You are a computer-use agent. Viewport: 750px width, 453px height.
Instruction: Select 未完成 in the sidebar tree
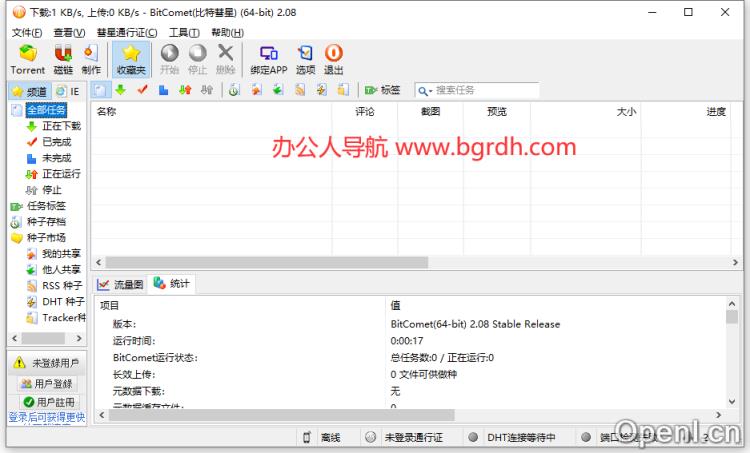56,158
